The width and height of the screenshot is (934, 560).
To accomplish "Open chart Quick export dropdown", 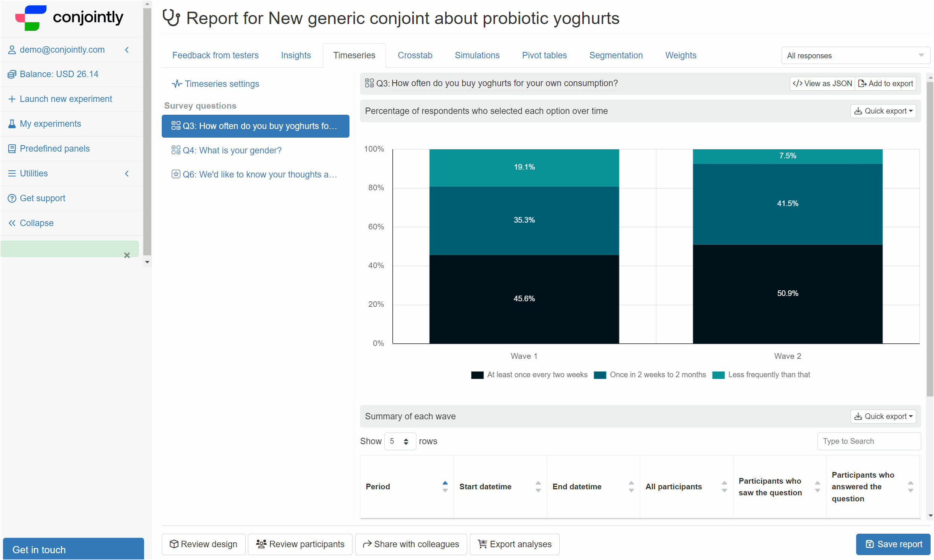I will [x=883, y=111].
